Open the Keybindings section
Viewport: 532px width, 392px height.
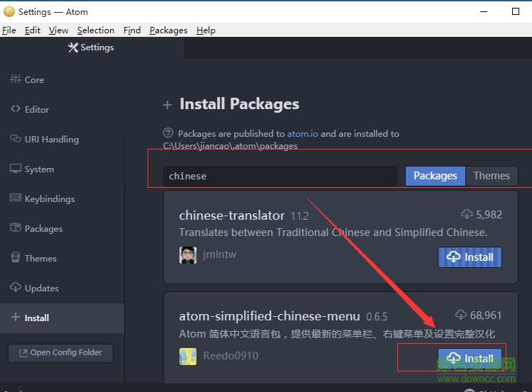pyautogui.click(x=49, y=199)
